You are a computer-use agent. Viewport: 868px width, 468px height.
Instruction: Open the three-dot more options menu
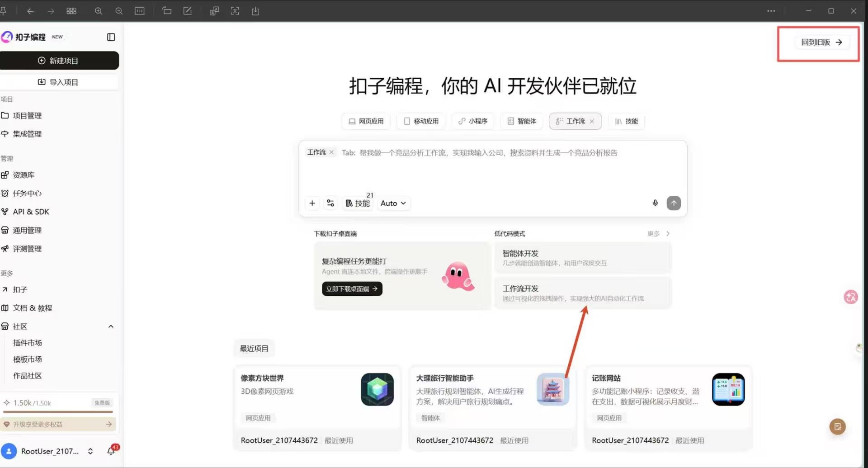coord(771,11)
